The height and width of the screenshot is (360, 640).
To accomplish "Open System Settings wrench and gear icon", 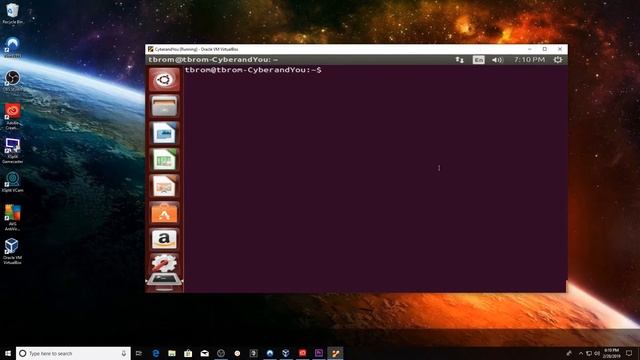I will 164,263.
